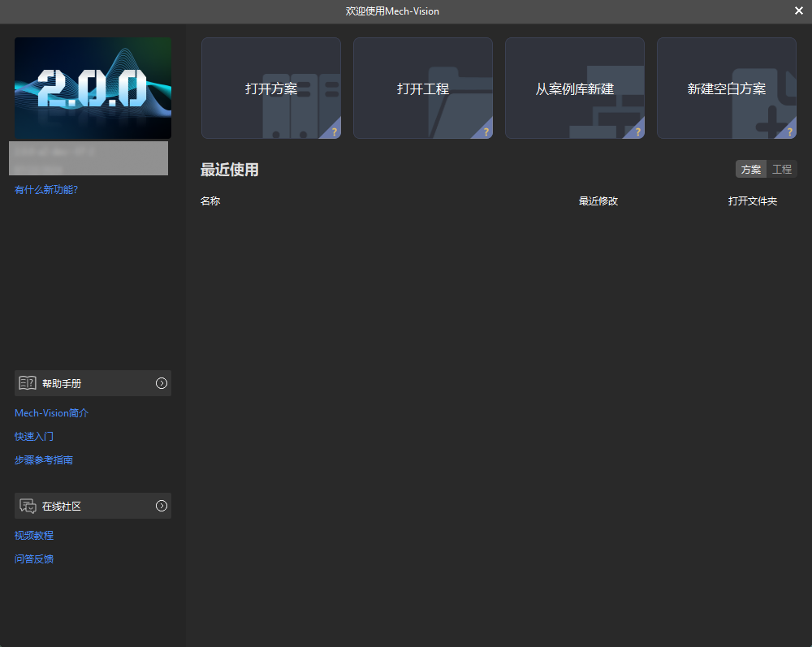
Task: Open the 打开方案 card
Action: click(x=271, y=88)
